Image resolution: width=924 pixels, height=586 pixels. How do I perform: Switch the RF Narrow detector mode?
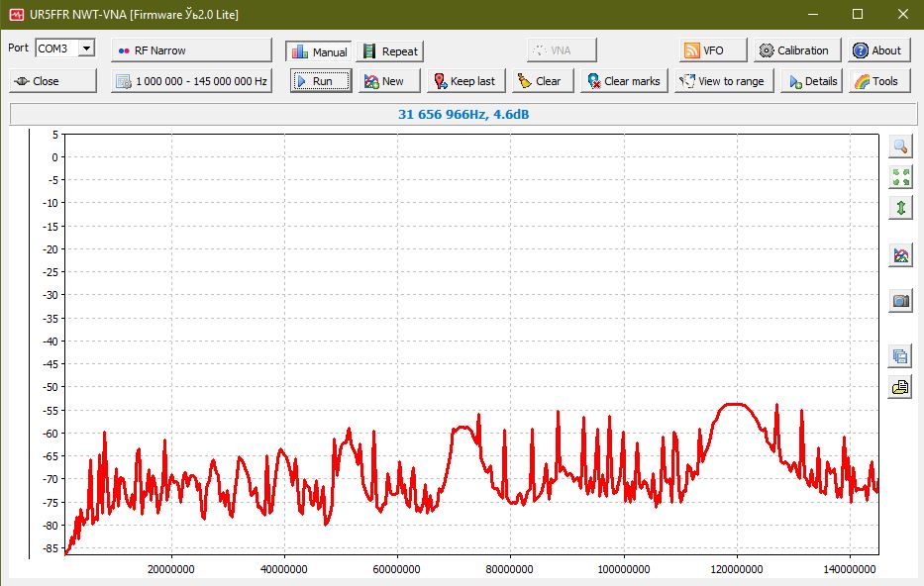point(191,50)
